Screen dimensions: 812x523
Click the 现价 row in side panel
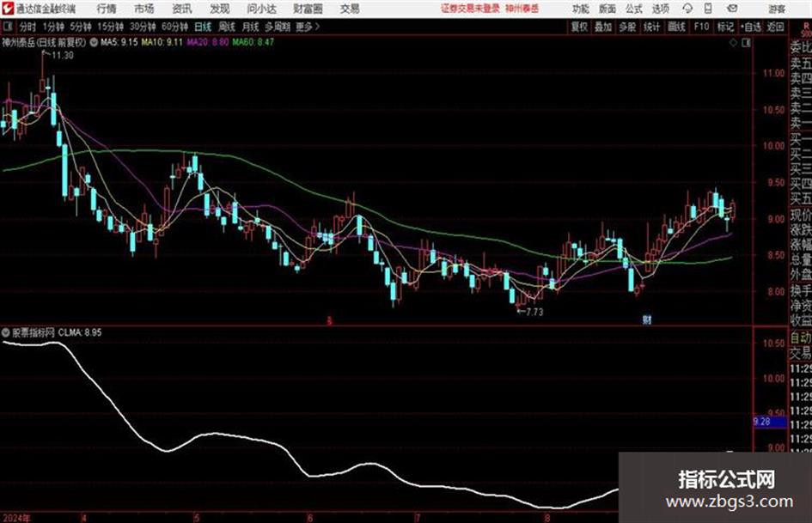click(x=801, y=215)
